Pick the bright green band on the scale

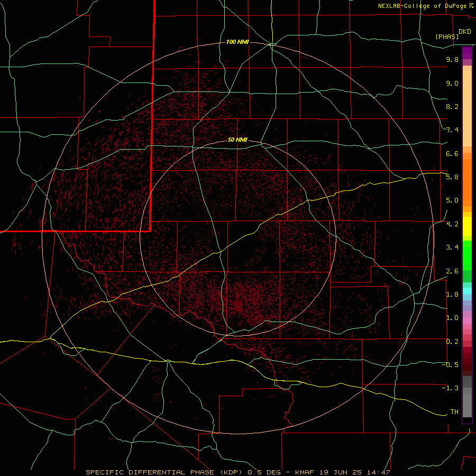point(467,255)
